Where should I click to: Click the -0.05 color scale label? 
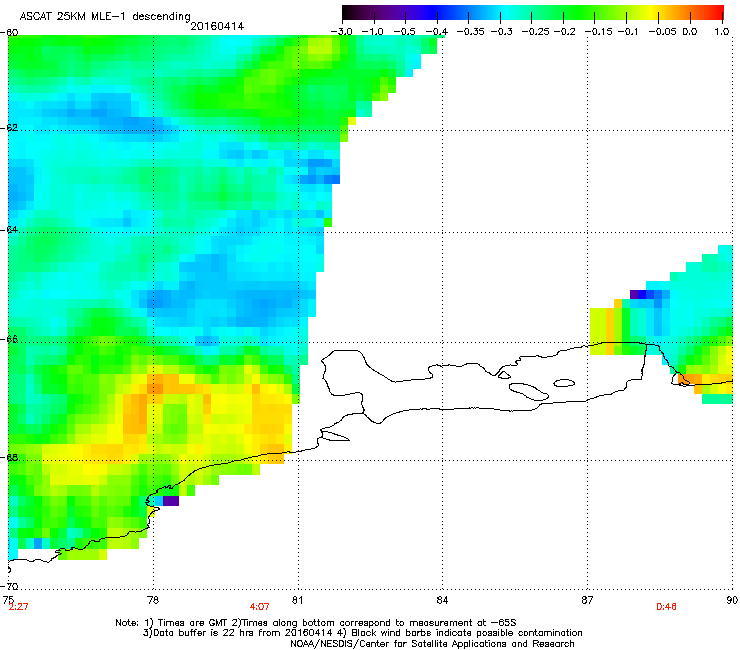[663, 32]
